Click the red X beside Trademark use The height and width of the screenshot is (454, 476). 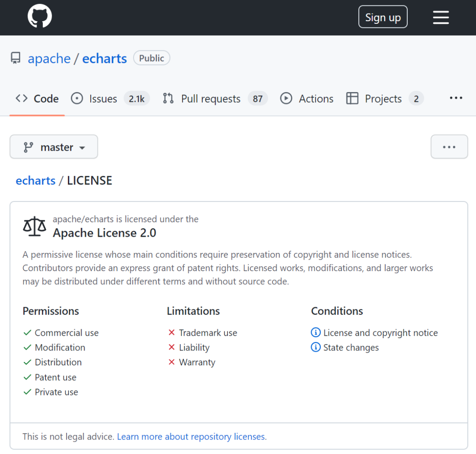[x=171, y=332]
